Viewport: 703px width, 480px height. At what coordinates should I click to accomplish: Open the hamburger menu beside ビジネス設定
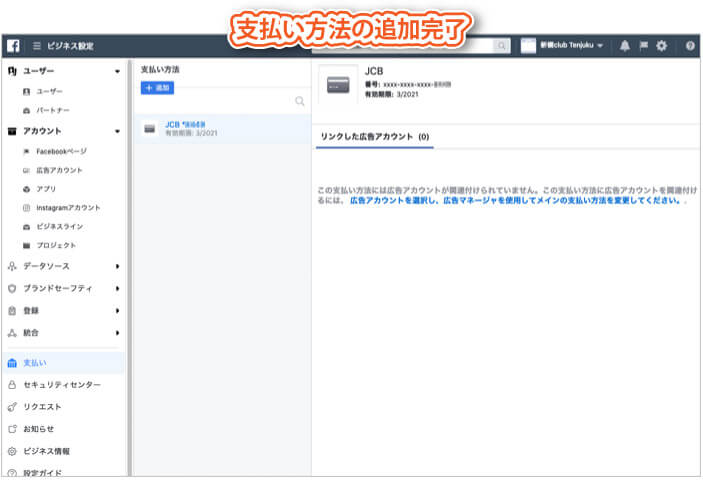coord(37,46)
